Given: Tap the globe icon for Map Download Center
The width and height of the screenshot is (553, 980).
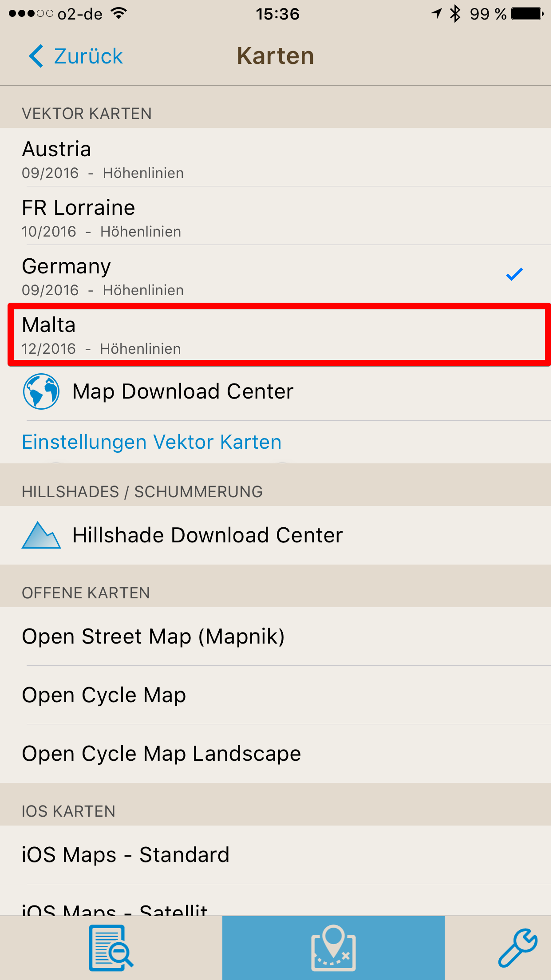Looking at the screenshot, I should [41, 391].
